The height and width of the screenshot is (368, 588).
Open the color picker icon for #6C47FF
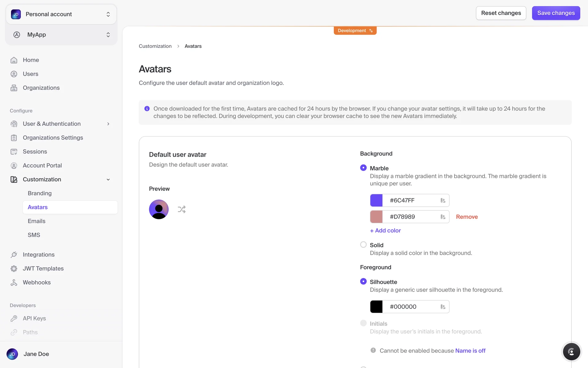pos(443,201)
